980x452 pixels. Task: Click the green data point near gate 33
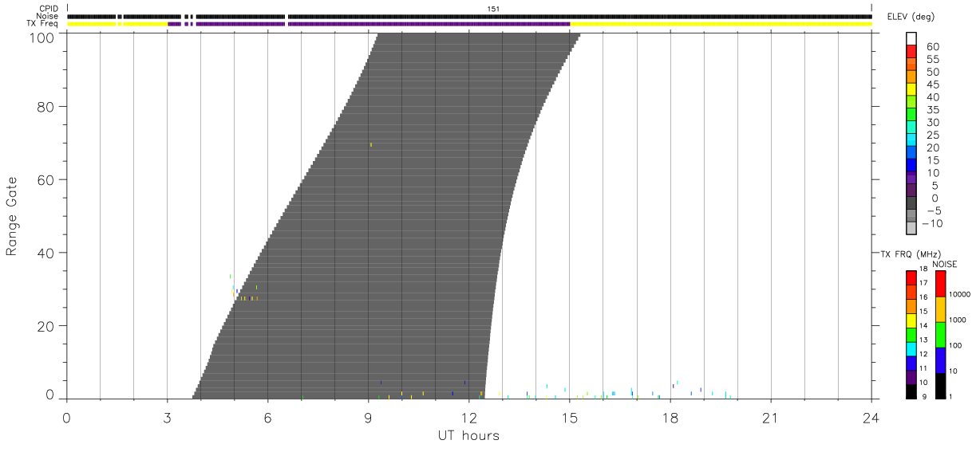[230, 276]
